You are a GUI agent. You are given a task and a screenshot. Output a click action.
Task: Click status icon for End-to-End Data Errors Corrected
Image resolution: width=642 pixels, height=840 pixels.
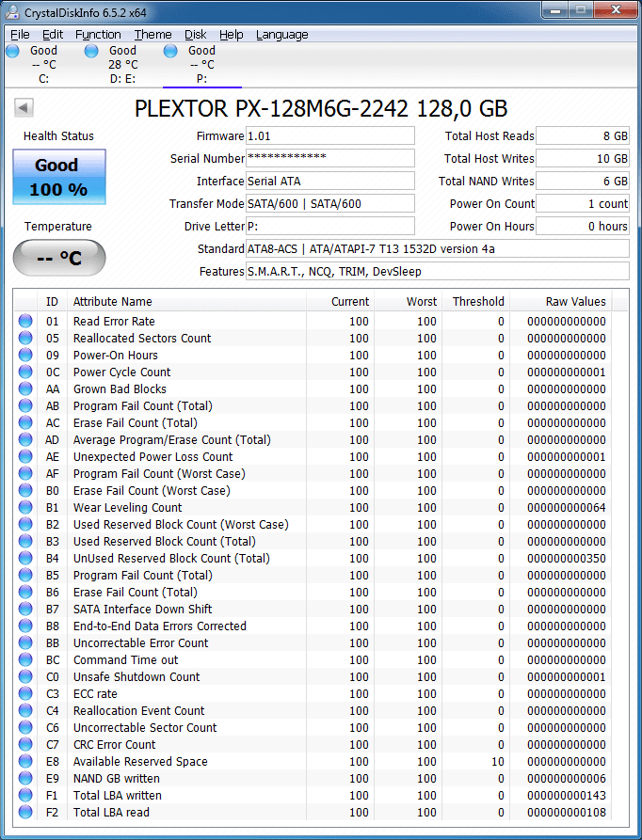pyautogui.click(x=25, y=626)
